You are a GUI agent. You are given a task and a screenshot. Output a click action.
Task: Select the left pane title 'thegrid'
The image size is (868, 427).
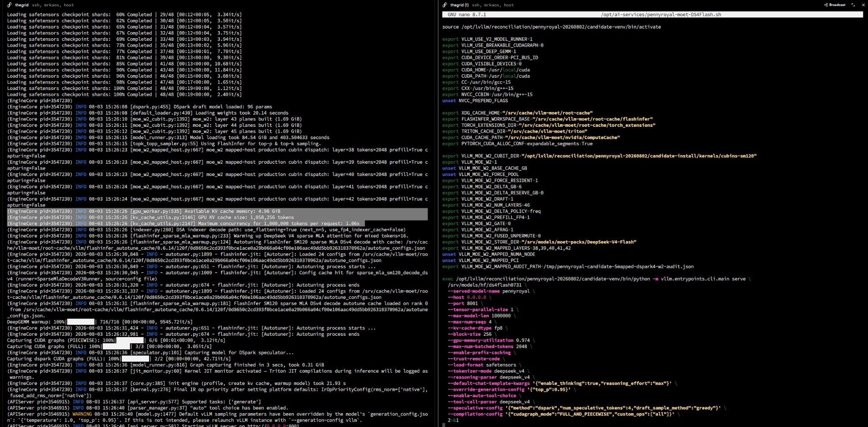tap(22, 5)
